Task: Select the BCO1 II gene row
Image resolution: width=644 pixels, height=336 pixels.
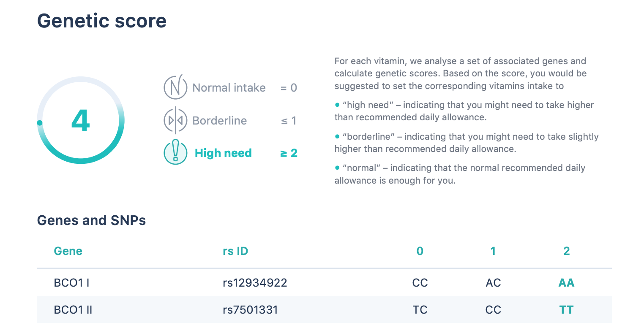Action: pos(324,309)
